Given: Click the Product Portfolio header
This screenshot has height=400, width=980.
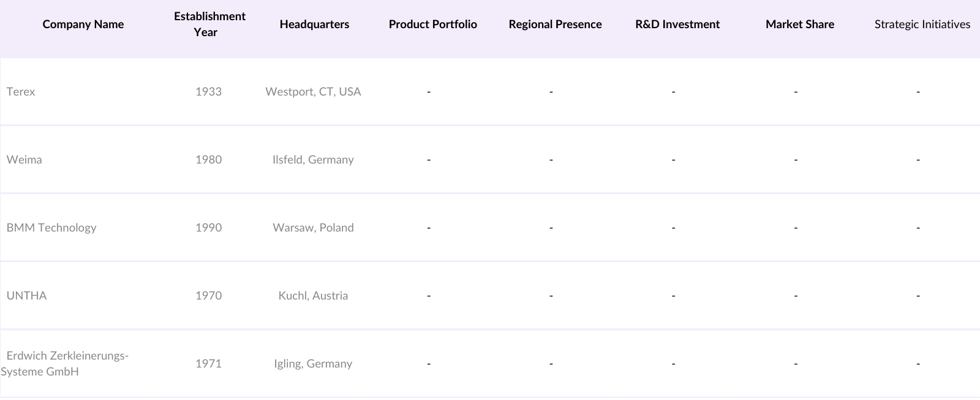Looking at the screenshot, I should (432, 25).
